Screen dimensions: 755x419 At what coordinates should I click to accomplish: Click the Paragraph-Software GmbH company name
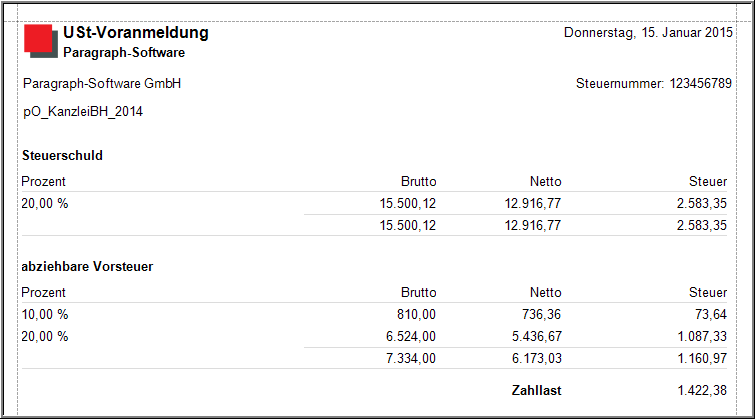[x=102, y=84]
